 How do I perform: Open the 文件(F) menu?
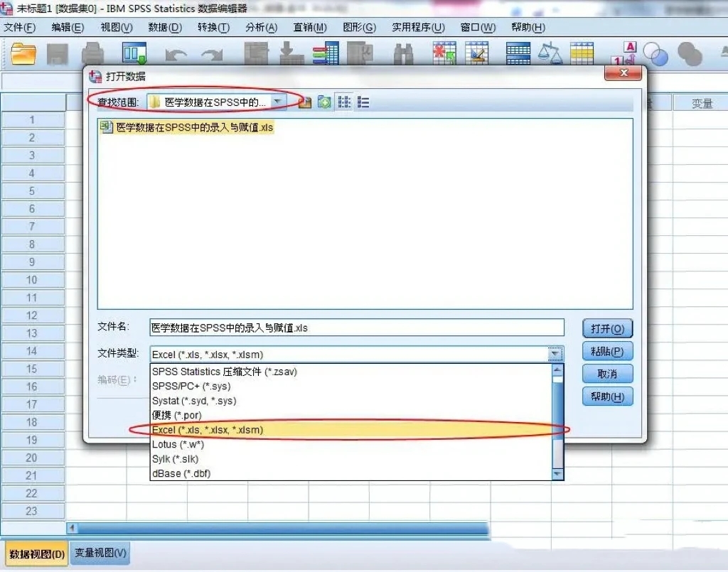tap(19, 28)
